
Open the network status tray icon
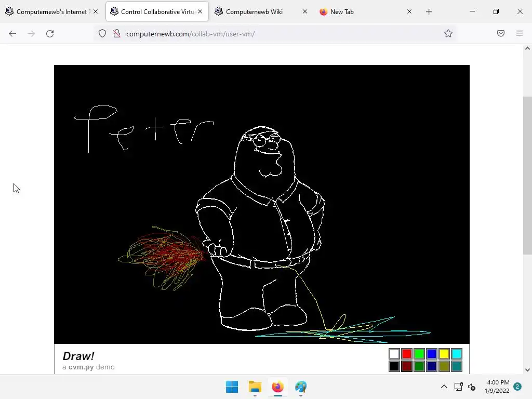tap(458, 387)
